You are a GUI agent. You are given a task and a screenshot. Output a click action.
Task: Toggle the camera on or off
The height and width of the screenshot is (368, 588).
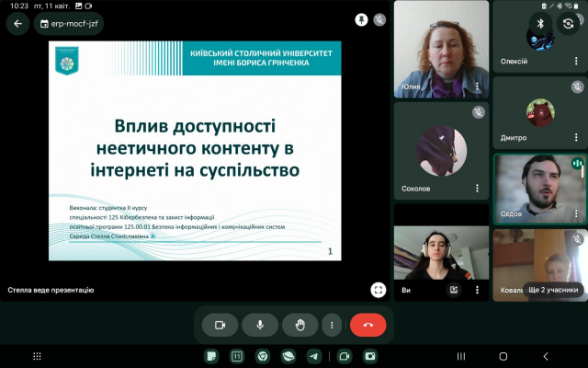point(220,325)
